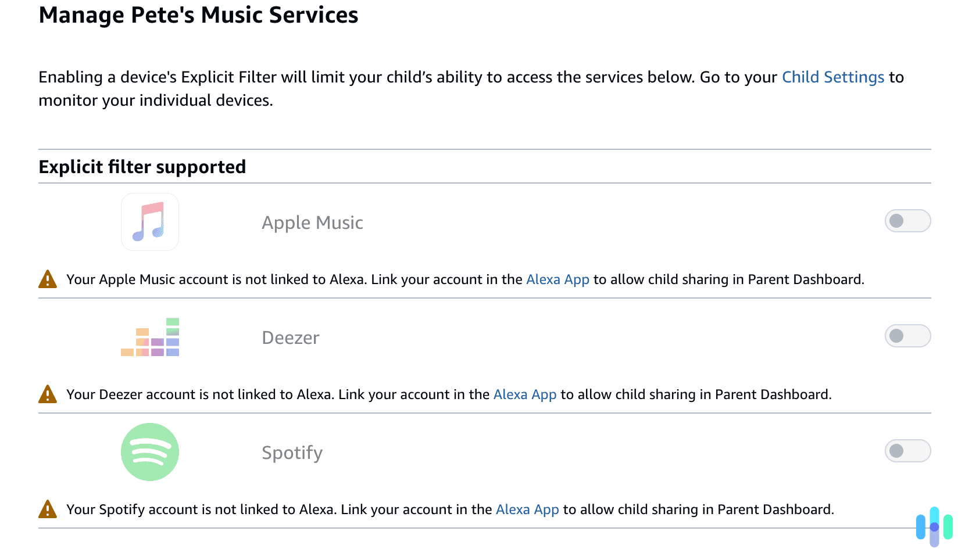Open Alexa App link in Deezer warning
Image resolution: width=965 pixels, height=560 pixels.
pyautogui.click(x=525, y=394)
